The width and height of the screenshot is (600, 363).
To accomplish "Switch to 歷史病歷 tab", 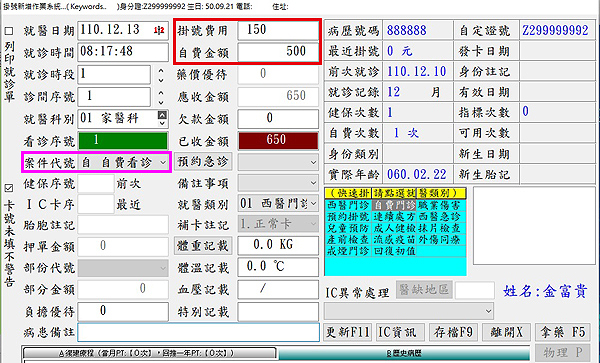I will coord(404,353).
